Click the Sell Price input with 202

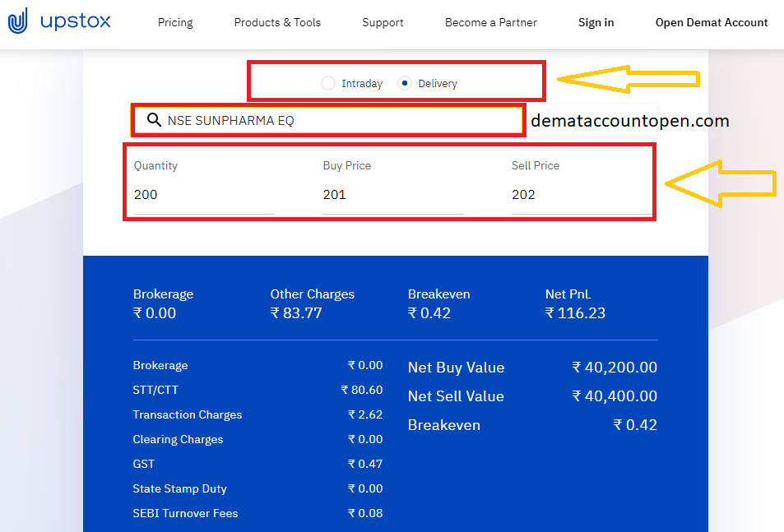coord(582,195)
